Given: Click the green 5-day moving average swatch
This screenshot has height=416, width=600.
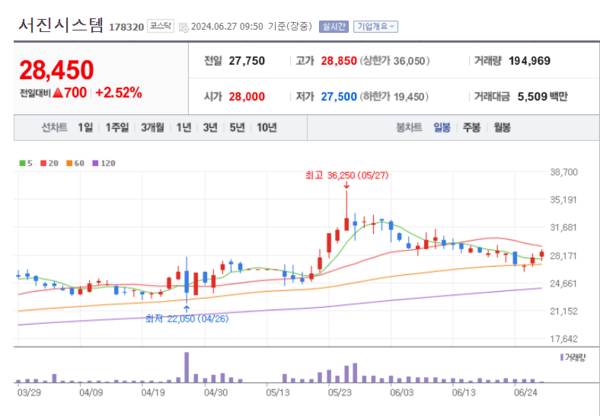Looking at the screenshot, I should [x=22, y=163].
